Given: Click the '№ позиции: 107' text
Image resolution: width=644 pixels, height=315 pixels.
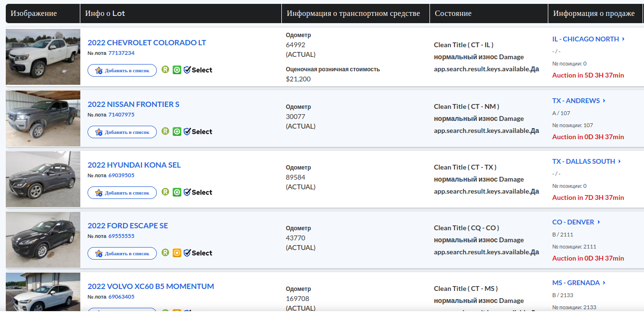Looking at the screenshot, I should click(573, 125).
